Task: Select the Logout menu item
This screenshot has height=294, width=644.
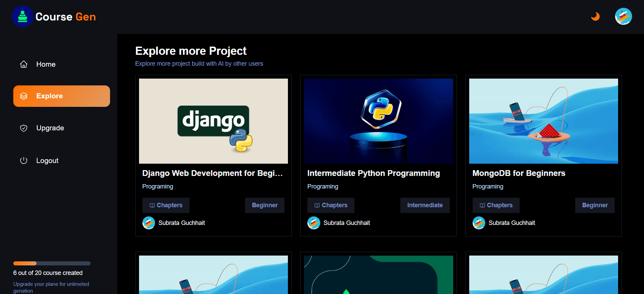Action: pyautogui.click(x=47, y=161)
